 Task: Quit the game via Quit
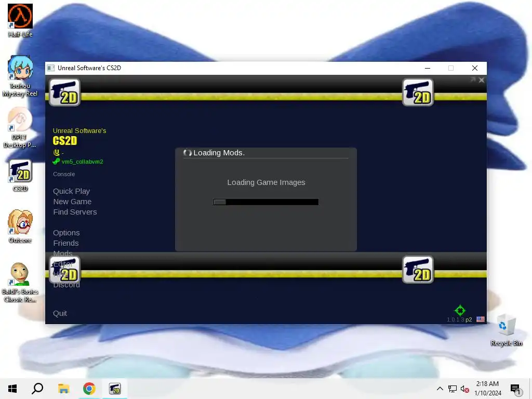click(x=60, y=313)
